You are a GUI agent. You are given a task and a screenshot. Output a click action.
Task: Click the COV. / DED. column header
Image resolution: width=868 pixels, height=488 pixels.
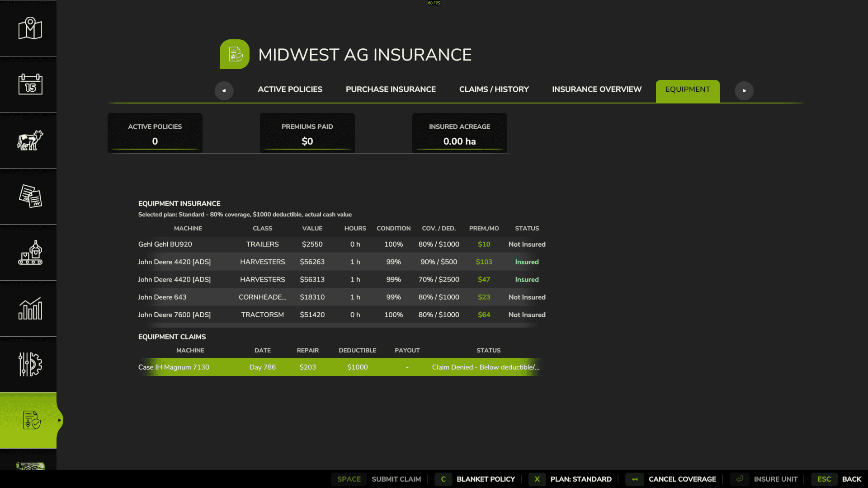(439, 228)
